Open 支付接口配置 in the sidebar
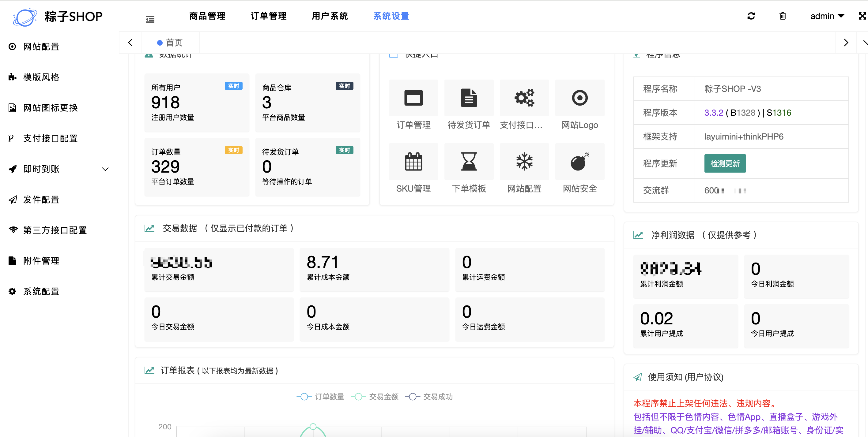Screen dimensions: 868x437 click(x=51, y=138)
